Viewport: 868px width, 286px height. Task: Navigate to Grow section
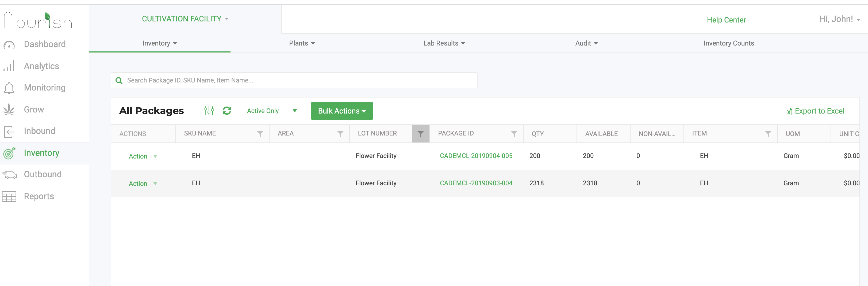pyautogui.click(x=34, y=110)
